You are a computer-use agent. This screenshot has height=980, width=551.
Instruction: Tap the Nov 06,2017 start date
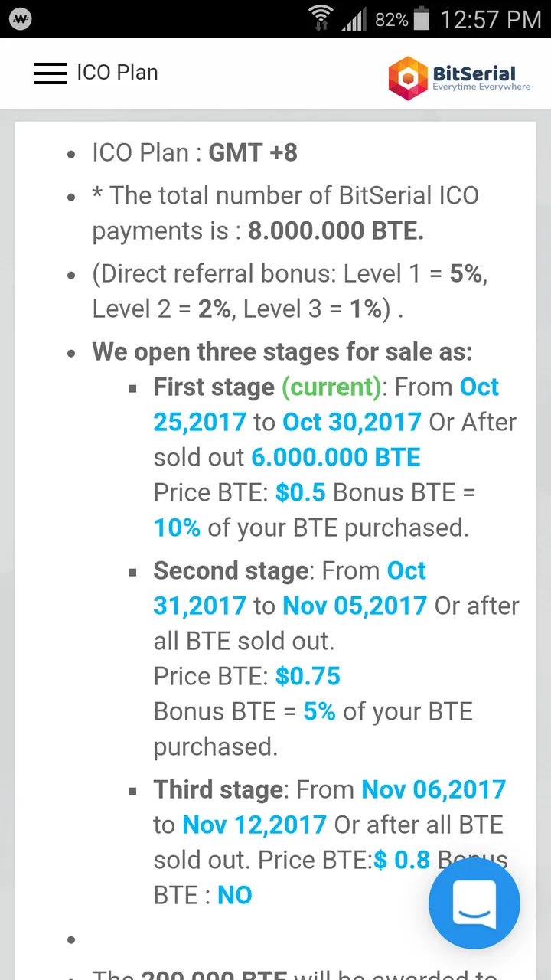coord(434,789)
